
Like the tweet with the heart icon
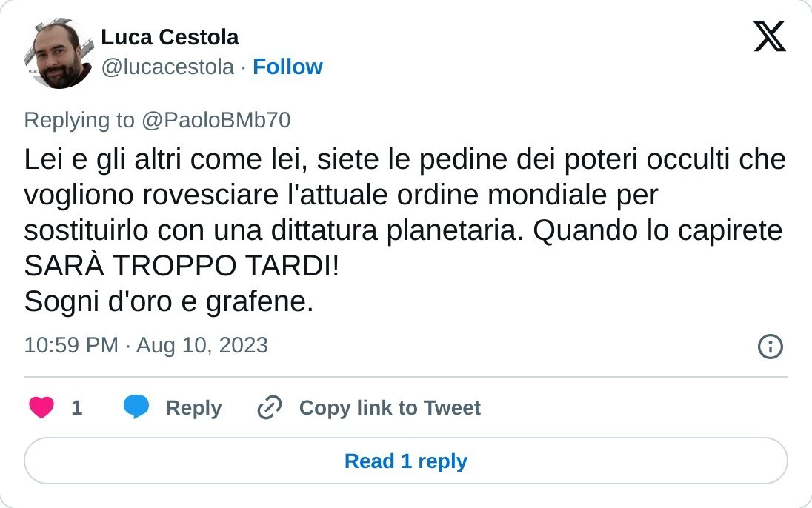pos(41,407)
